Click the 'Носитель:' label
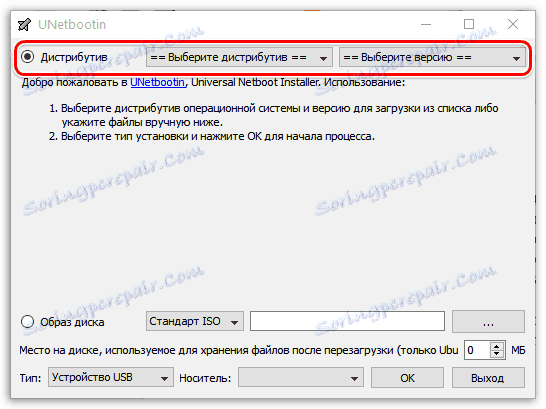Image resolution: width=546 pixels, height=409 pixels. coord(205,378)
